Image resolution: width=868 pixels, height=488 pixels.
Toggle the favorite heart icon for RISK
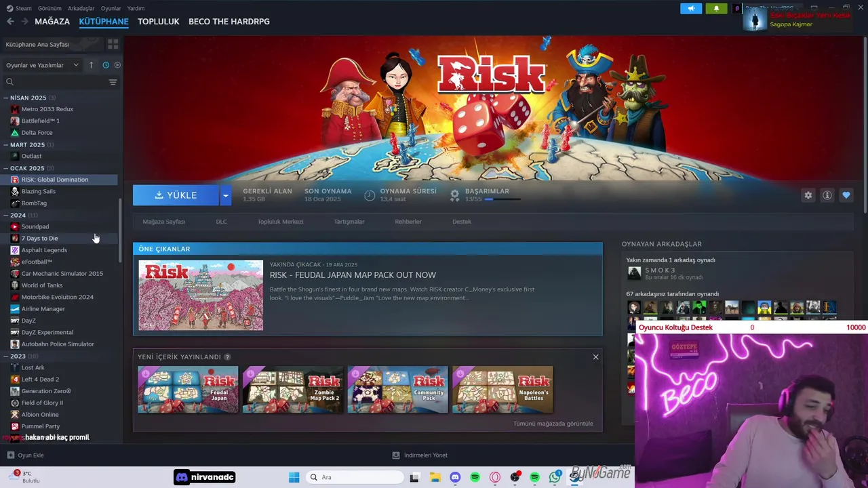846,195
